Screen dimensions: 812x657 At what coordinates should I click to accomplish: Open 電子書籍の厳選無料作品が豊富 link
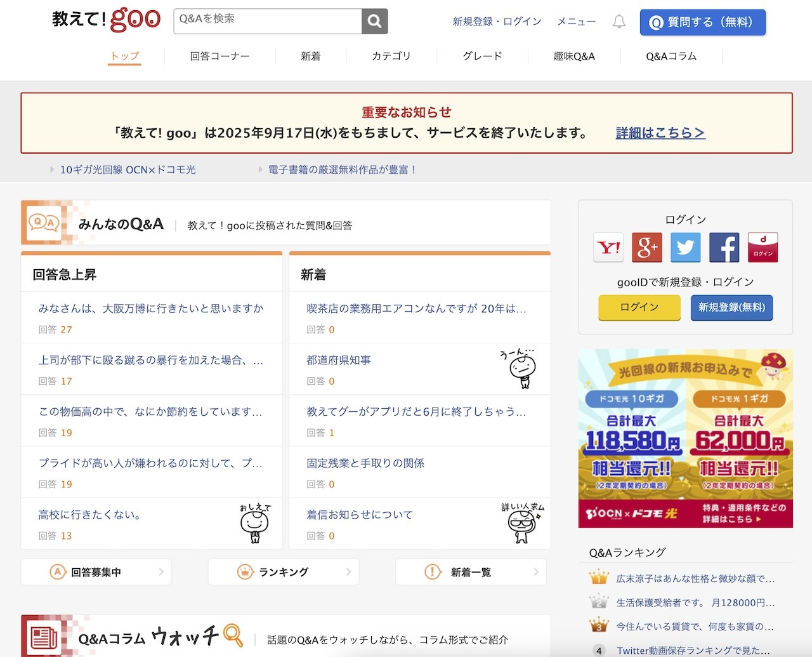coord(343,169)
